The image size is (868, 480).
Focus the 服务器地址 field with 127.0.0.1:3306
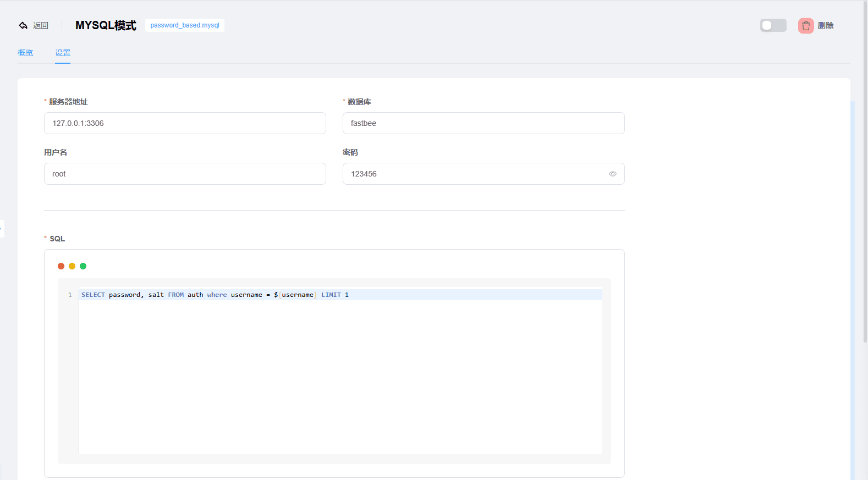185,123
